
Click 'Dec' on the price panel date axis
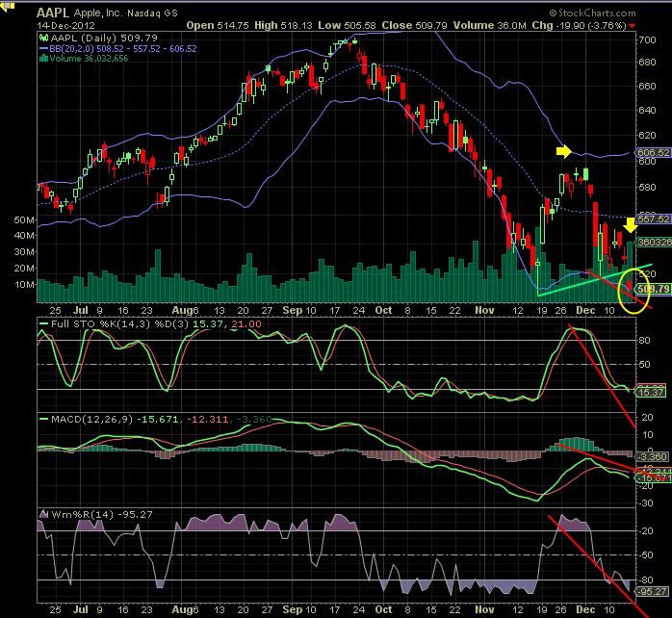click(x=585, y=310)
